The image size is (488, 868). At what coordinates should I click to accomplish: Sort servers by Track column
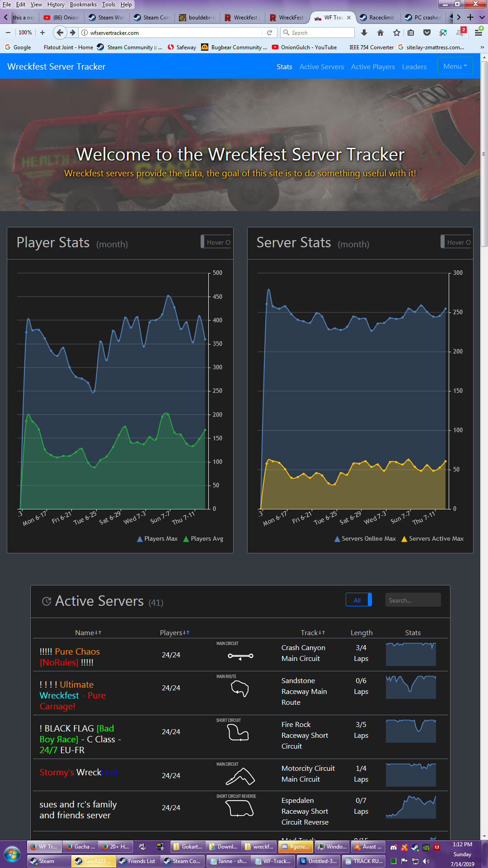tap(313, 632)
